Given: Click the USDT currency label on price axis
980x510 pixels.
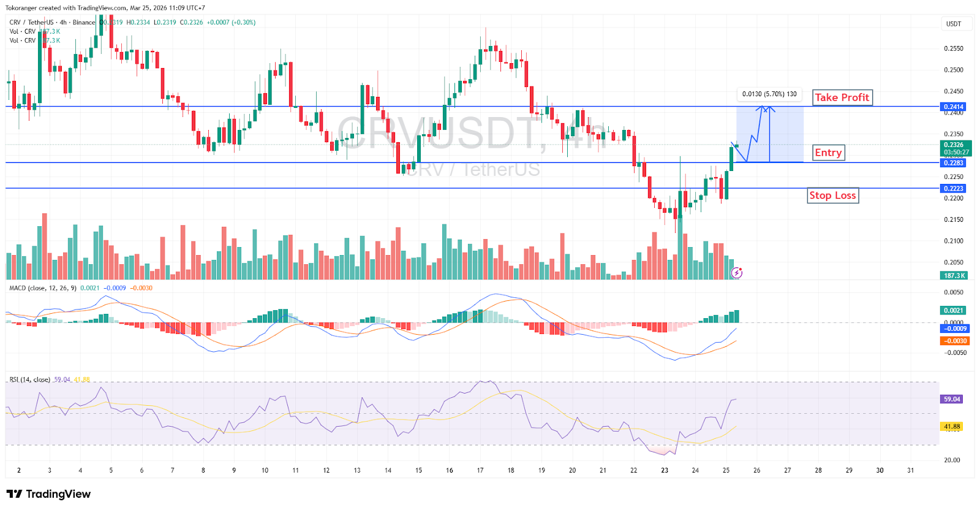Looking at the screenshot, I should (x=953, y=24).
